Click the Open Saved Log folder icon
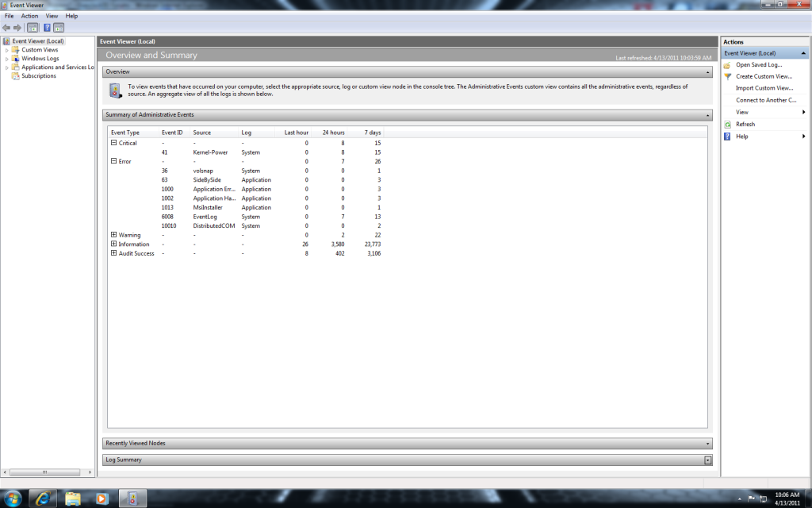This screenshot has width=812, height=508. [x=727, y=65]
